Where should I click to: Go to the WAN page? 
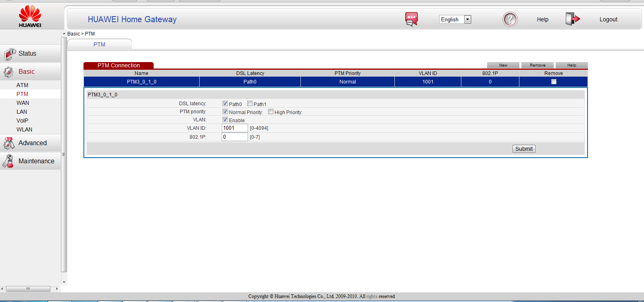[23, 103]
